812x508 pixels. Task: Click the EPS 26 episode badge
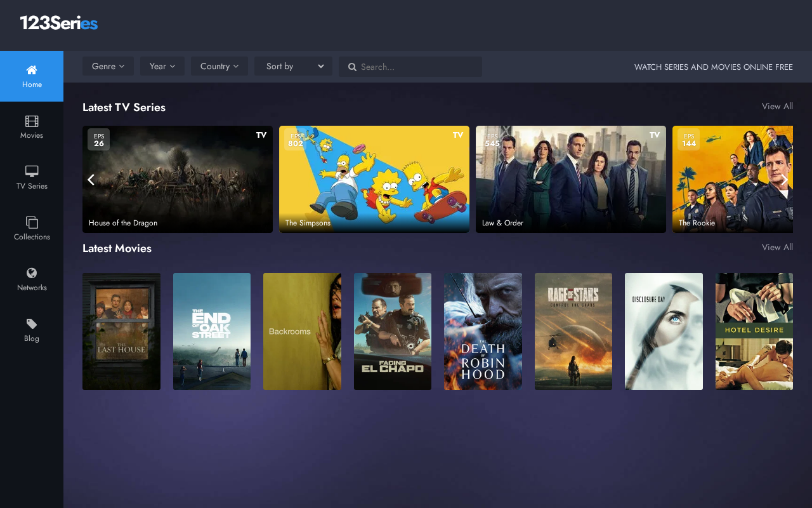pyautogui.click(x=99, y=140)
